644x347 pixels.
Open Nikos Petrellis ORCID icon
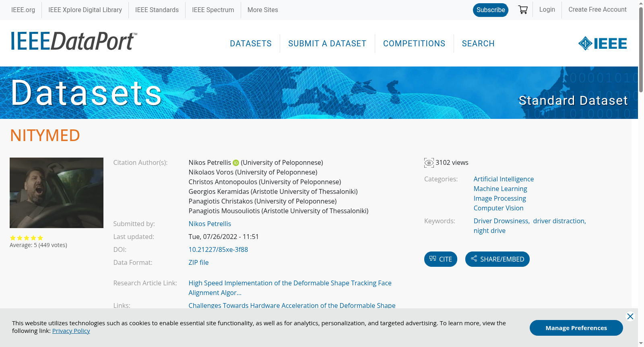[236, 163]
